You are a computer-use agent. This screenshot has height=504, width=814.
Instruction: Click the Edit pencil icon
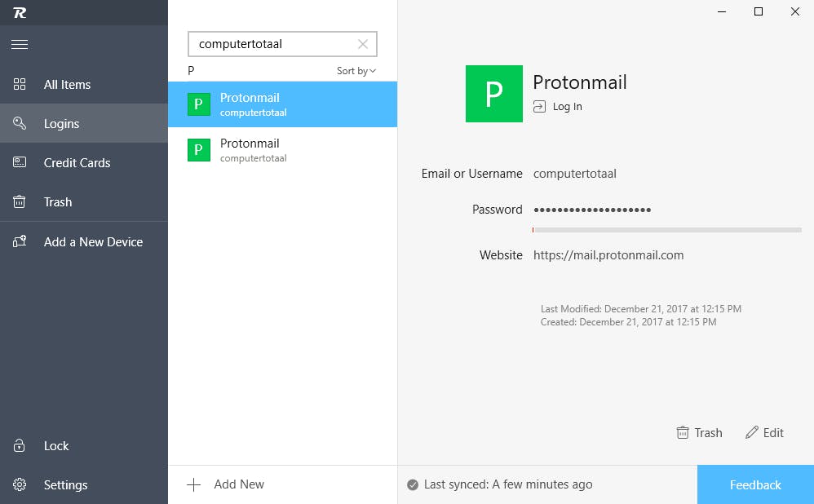pos(752,433)
